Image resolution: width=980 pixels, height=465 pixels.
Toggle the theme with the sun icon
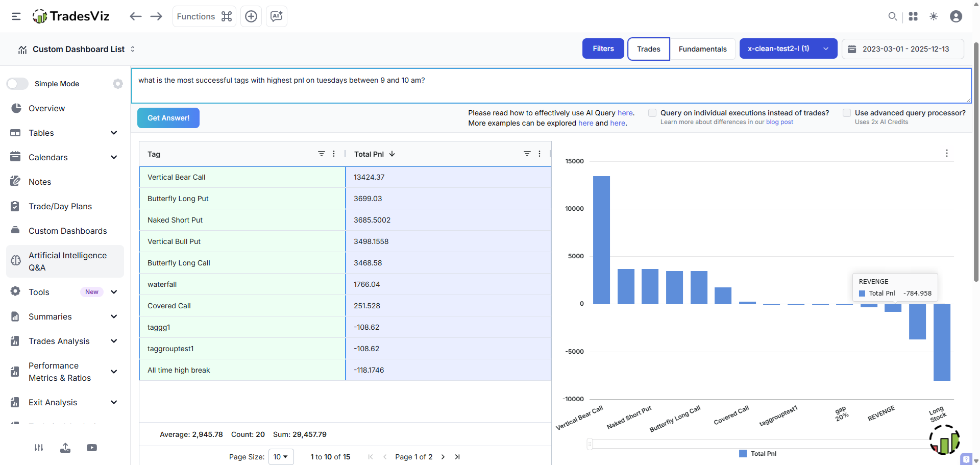point(934,16)
